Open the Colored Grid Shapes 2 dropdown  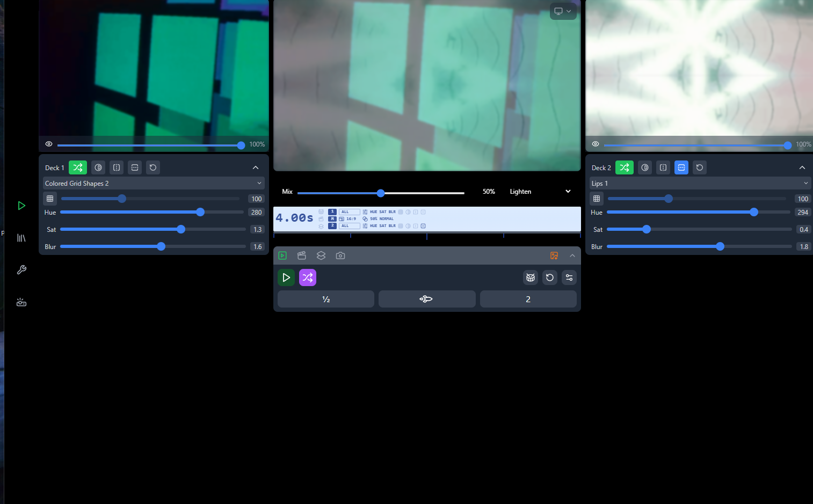[x=154, y=184]
